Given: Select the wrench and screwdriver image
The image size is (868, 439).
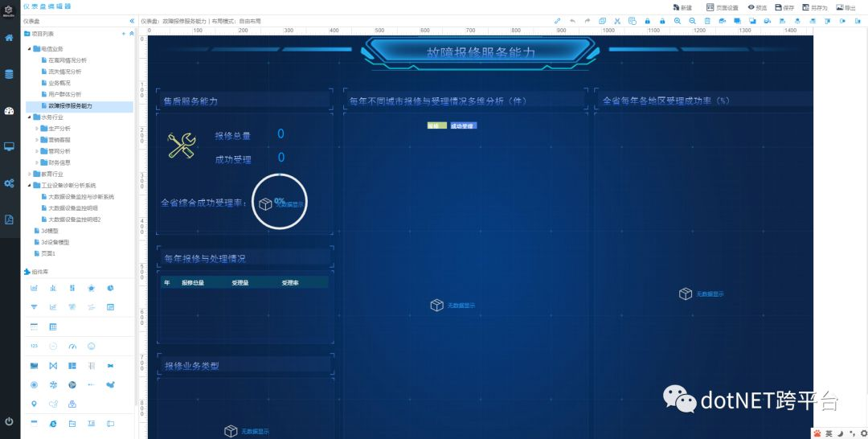Looking at the screenshot, I should 182,146.
